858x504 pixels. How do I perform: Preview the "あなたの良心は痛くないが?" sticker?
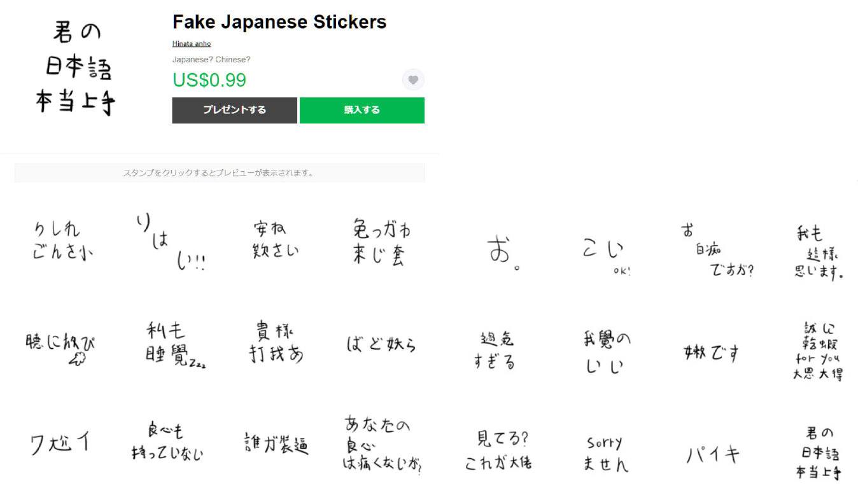[383, 445]
